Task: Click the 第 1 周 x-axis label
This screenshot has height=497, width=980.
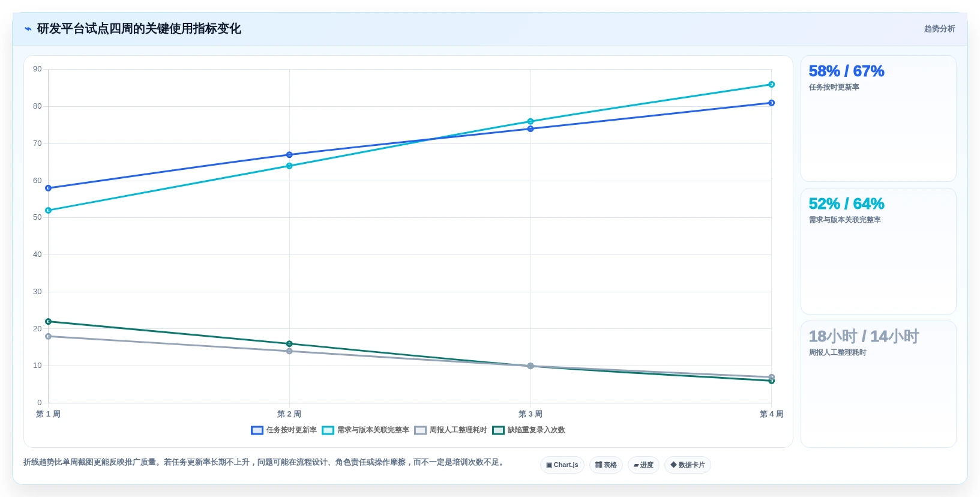Action: tap(48, 414)
